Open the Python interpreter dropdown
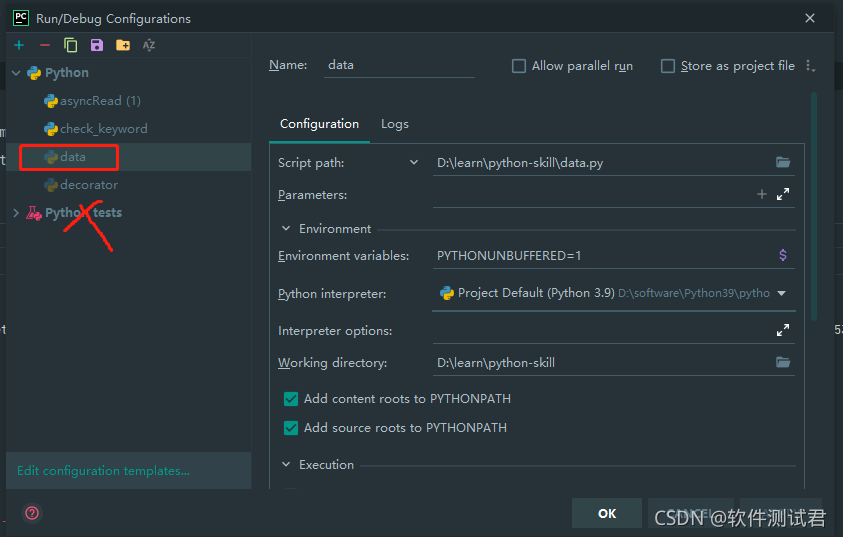Viewport: 843px width, 537px height. [x=782, y=293]
